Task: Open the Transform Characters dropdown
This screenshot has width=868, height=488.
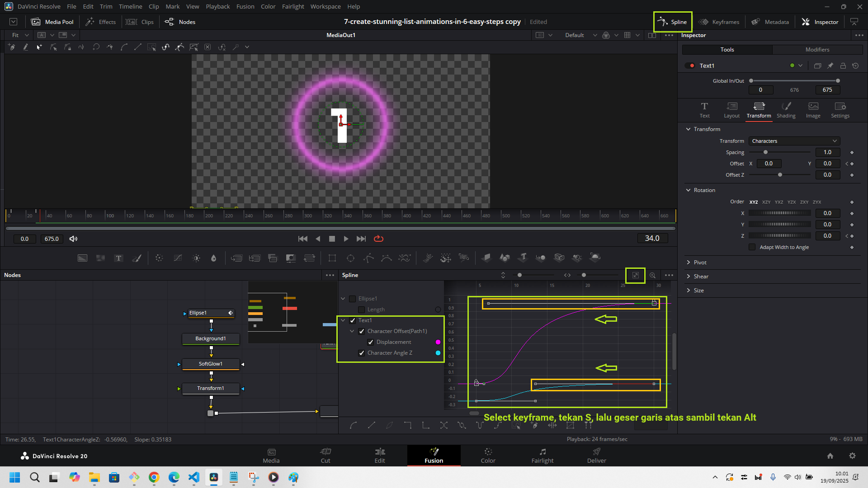Action: click(794, 141)
